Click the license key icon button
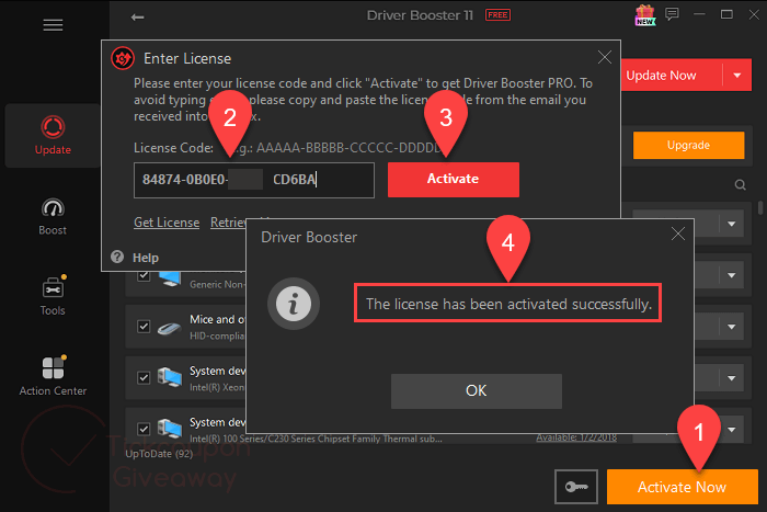This screenshot has width=767, height=512. [x=576, y=486]
